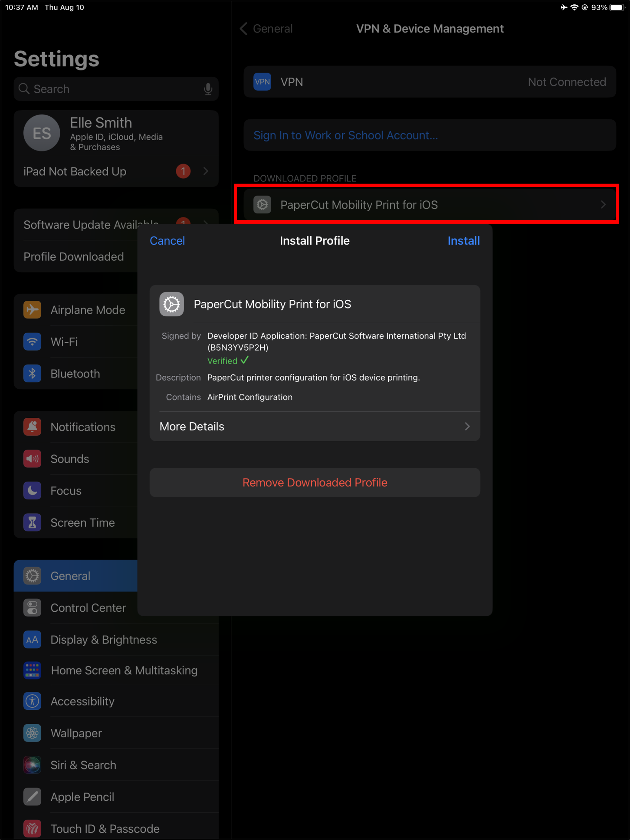Viewport: 630px width, 840px height.
Task: Tap Sign In to Work or School Account
Action: click(429, 135)
